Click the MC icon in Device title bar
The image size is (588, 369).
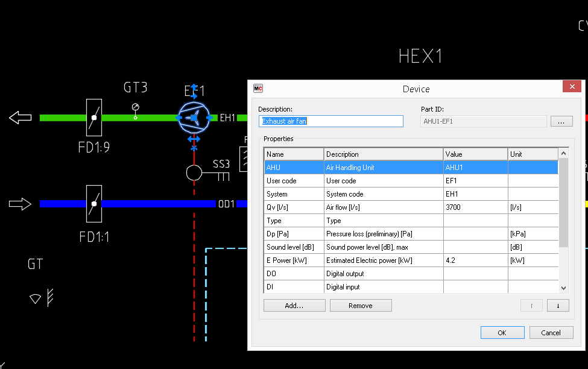point(258,88)
